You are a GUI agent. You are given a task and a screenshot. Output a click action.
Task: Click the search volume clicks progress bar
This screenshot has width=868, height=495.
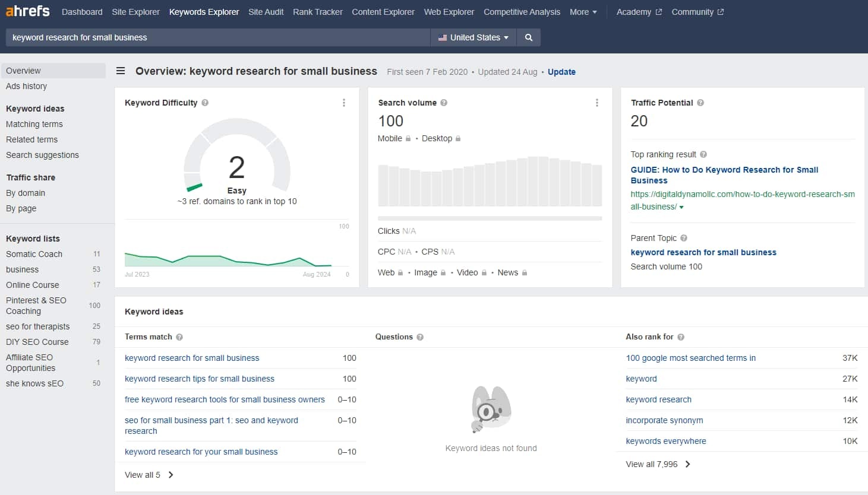coord(490,218)
